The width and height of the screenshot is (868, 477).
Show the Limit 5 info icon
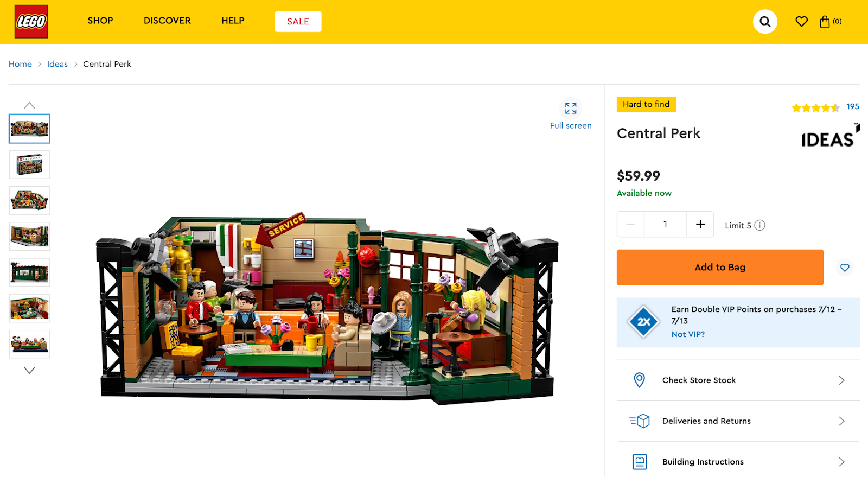(760, 225)
